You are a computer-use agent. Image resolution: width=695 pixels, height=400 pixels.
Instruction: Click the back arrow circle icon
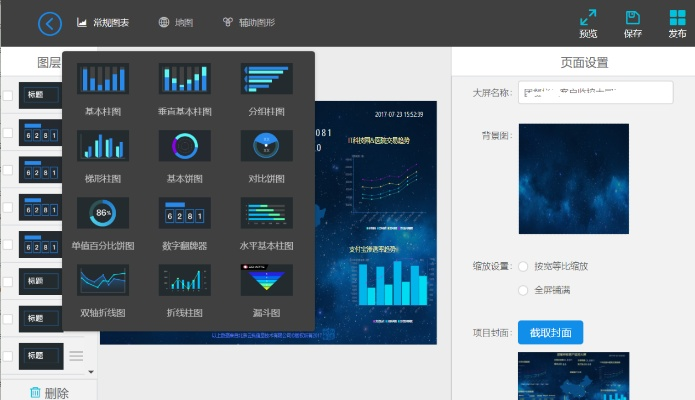point(48,22)
